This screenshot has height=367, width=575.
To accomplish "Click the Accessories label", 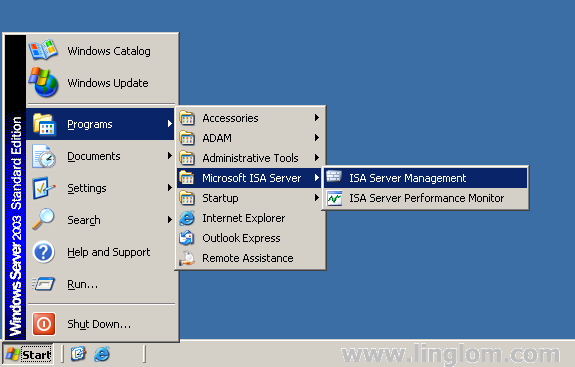I will tap(230, 118).
